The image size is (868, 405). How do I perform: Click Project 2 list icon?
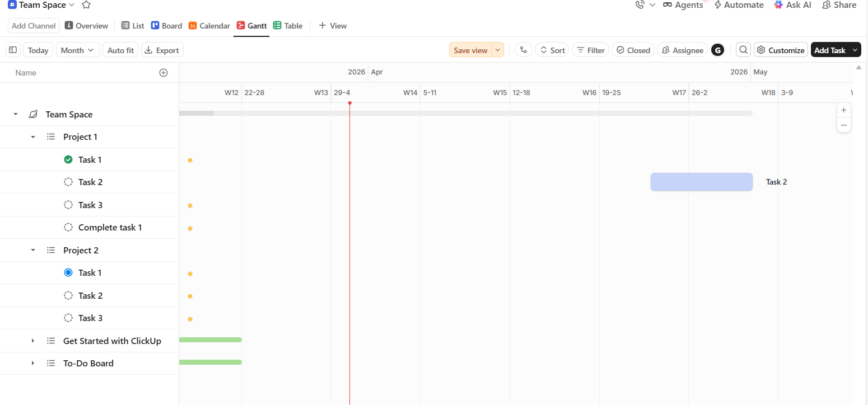[x=51, y=250]
